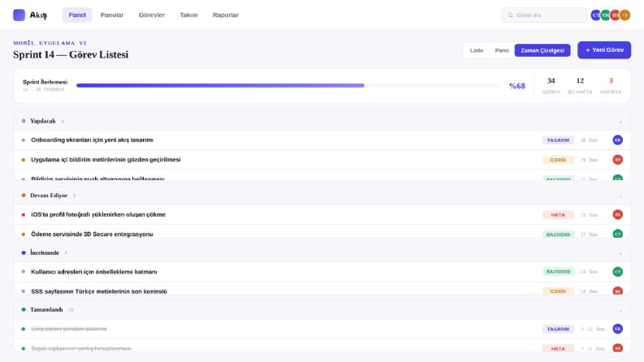Click the 'Sprint 14 — Görev Listesi' heading
The image size is (644, 362).
point(71,54)
